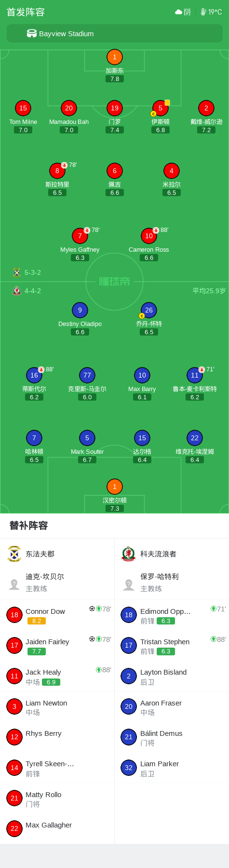This screenshot has width=229, height=868.
Task: Tap the 5-3-2 formation label
Action: tap(33, 272)
